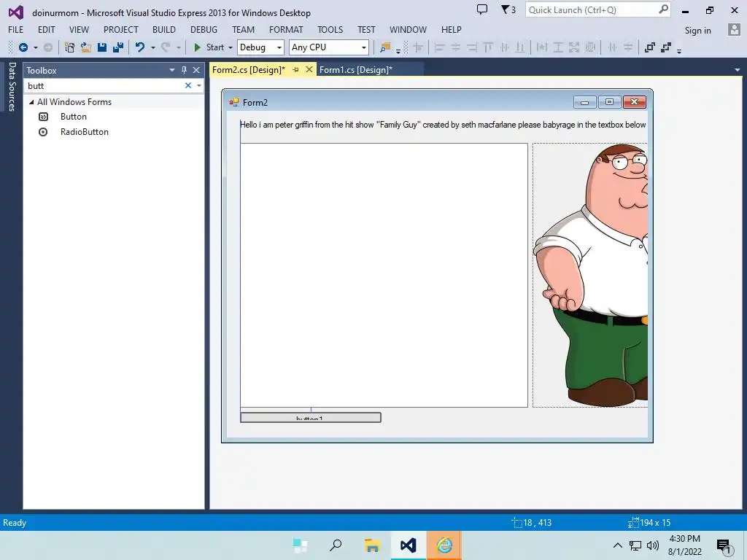Click the New Project toolbar icon
The height and width of the screenshot is (560, 747).
tap(69, 47)
